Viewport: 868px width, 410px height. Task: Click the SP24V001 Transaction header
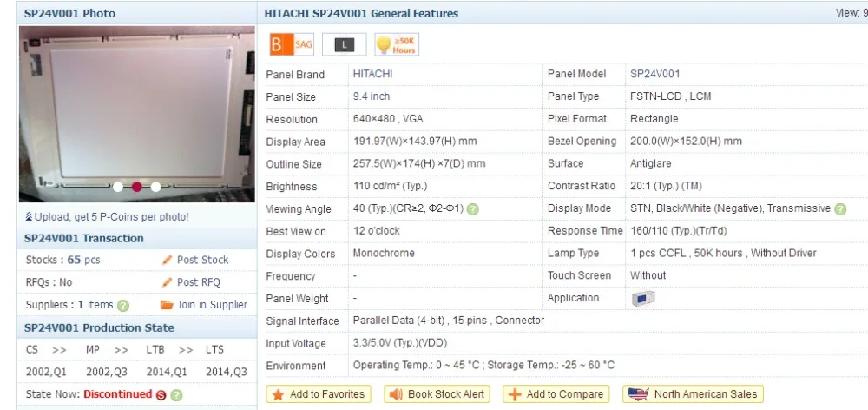[x=83, y=238]
